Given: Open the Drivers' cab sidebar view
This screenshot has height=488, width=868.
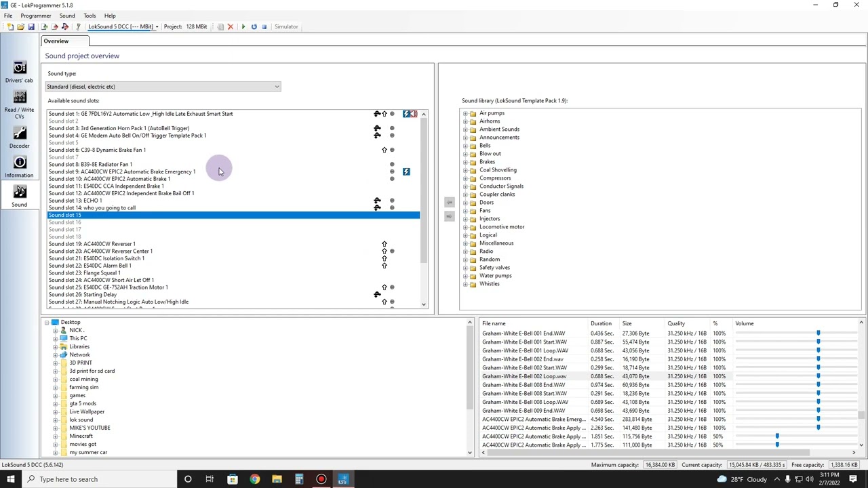Looking at the screenshot, I should click(19, 72).
